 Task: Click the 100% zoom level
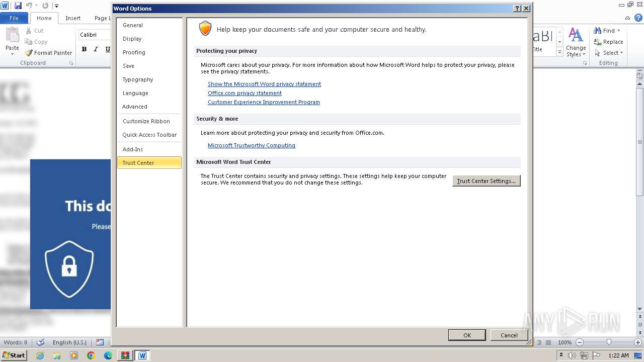click(565, 342)
